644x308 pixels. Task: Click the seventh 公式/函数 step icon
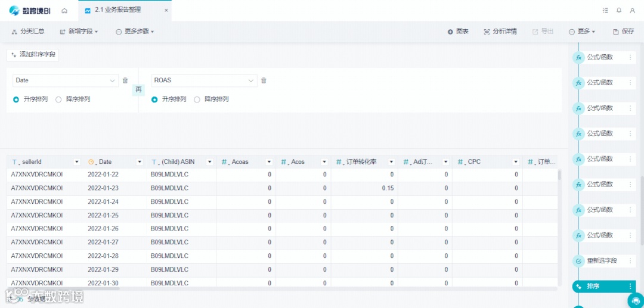[578, 210]
